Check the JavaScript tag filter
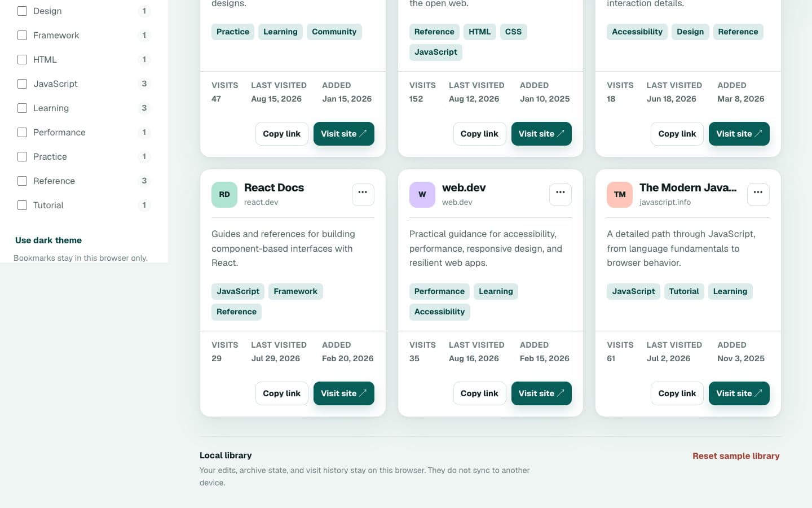Screen dimensions: 812x508 click(23, 84)
